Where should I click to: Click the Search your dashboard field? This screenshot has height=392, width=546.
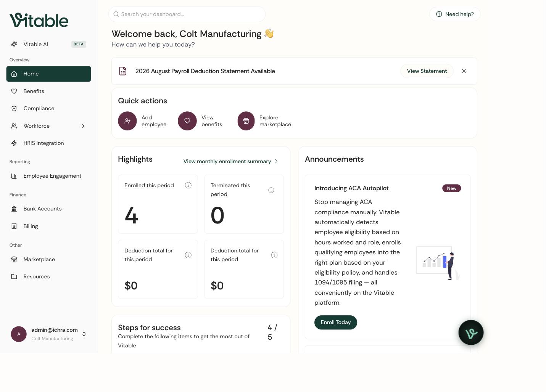(x=187, y=14)
